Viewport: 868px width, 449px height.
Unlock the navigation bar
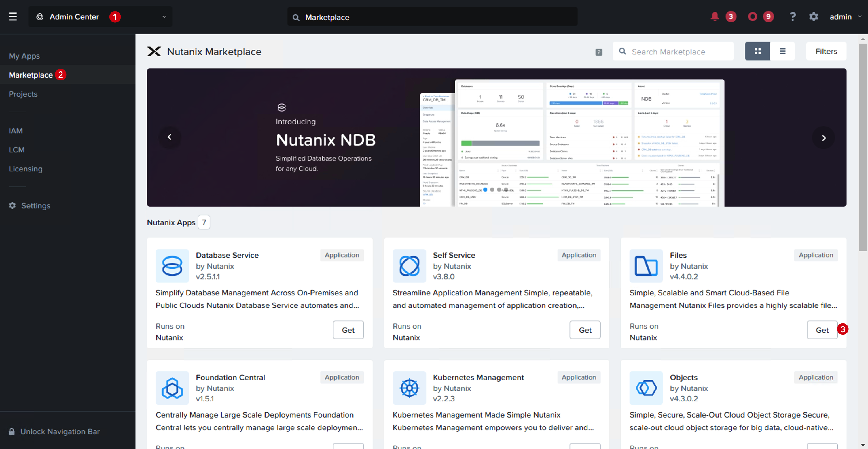click(x=54, y=431)
